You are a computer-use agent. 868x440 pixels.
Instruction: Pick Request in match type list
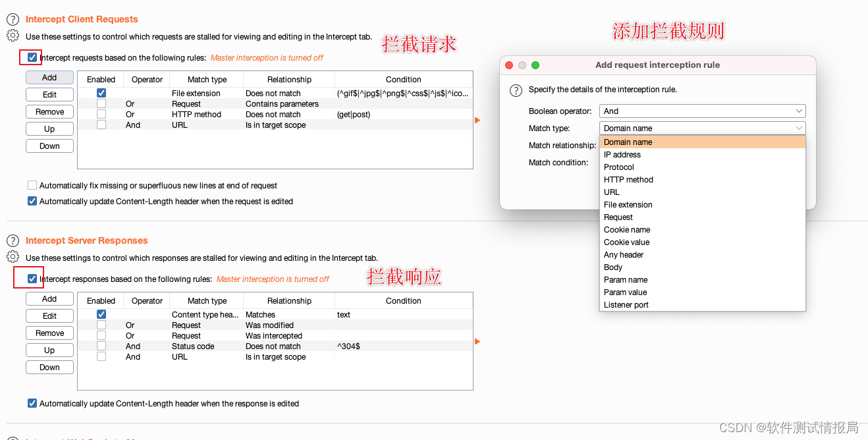pyautogui.click(x=703, y=217)
